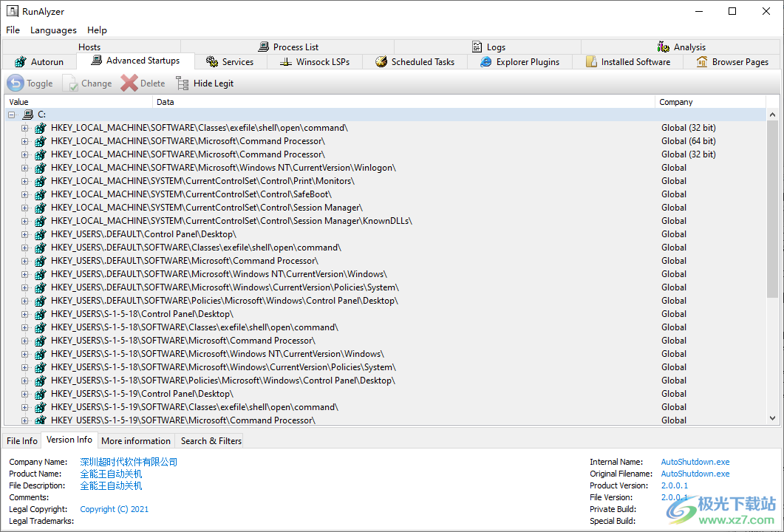This screenshot has width=784, height=532.
Task: Expand the Command Processor Global (64 bit) node
Action: (24, 142)
